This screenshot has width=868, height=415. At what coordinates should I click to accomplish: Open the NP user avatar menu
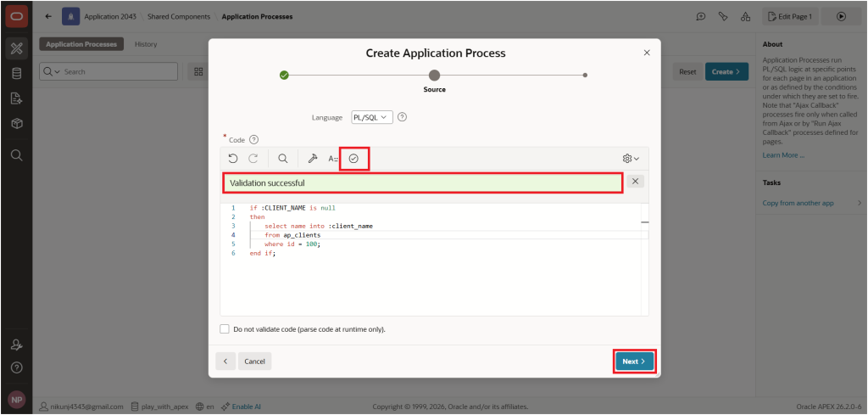(16, 400)
